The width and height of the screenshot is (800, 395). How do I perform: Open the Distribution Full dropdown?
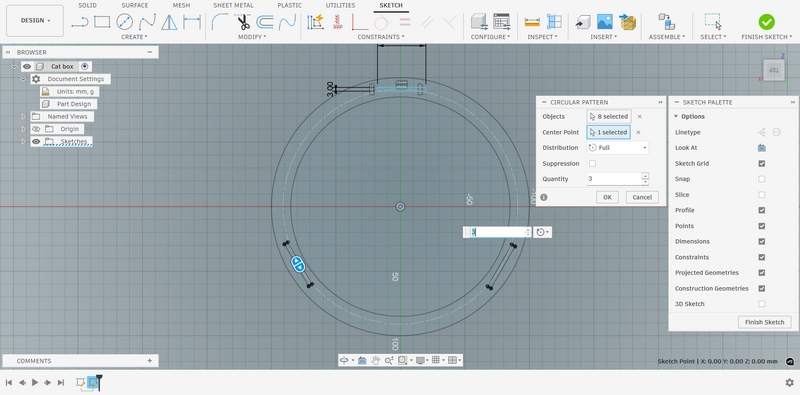pyautogui.click(x=617, y=147)
